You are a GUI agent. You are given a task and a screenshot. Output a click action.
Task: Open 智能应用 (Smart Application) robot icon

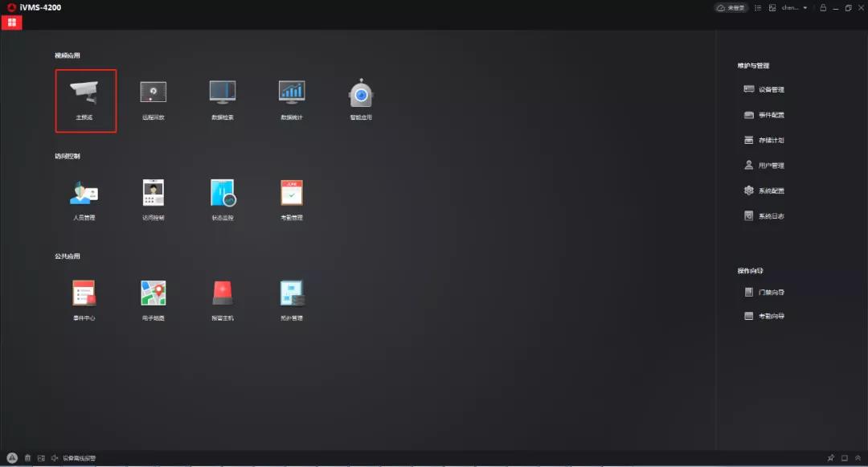tap(361, 95)
